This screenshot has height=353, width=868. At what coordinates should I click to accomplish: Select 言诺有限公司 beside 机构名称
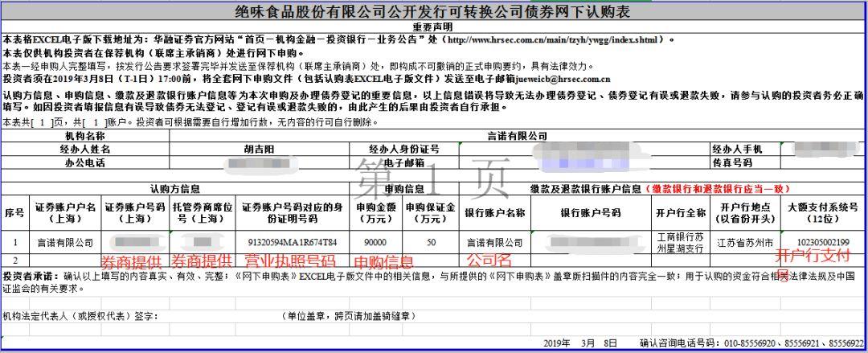click(517, 137)
